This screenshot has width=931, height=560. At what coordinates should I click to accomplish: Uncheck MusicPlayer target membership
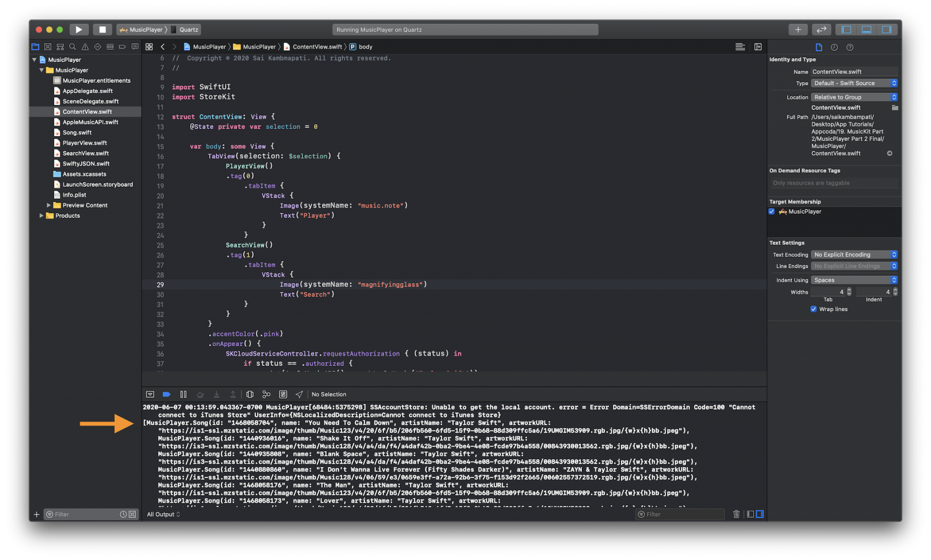click(772, 211)
